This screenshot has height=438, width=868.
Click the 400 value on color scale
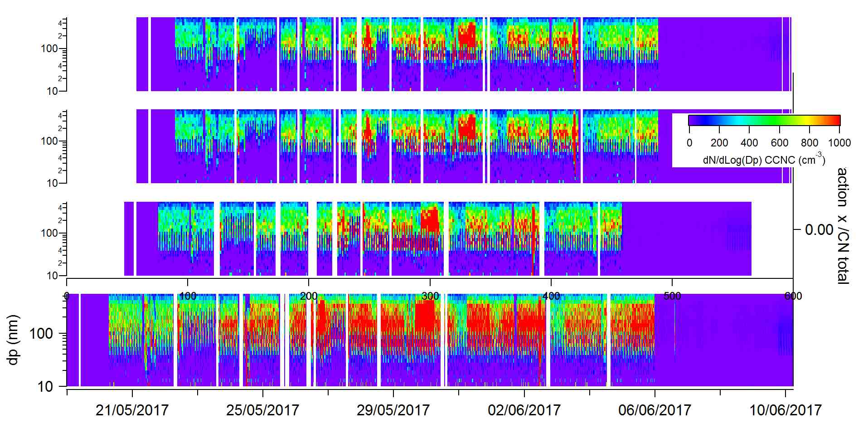[749, 143]
